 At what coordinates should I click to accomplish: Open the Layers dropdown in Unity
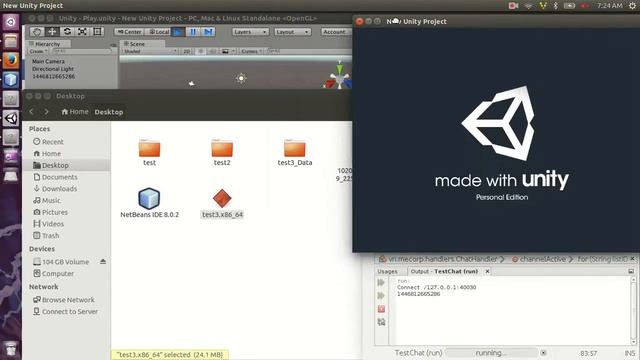tap(250, 32)
